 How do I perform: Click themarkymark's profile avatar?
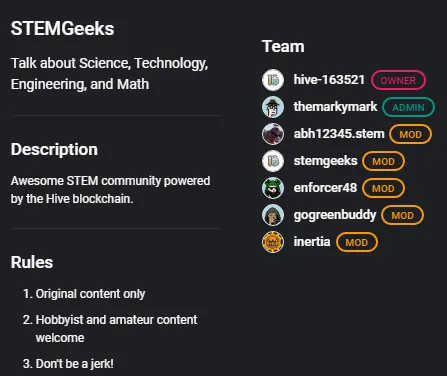point(273,107)
